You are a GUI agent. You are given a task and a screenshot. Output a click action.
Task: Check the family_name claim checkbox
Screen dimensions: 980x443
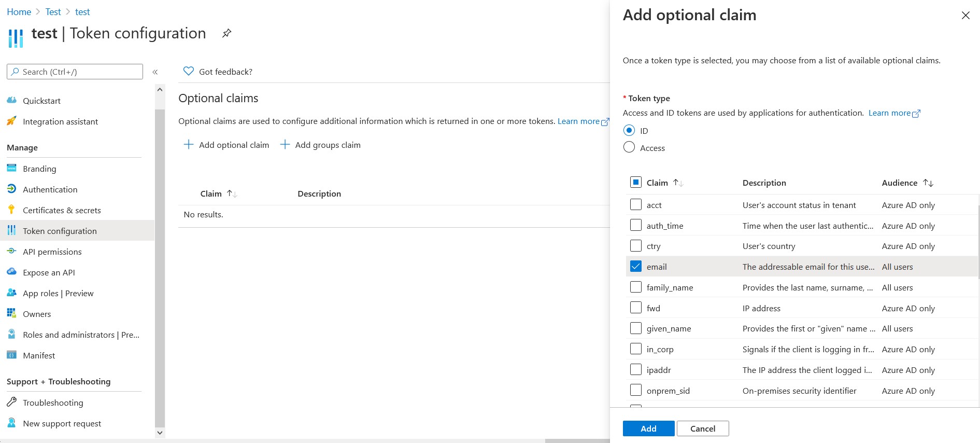click(x=636, y=287)
